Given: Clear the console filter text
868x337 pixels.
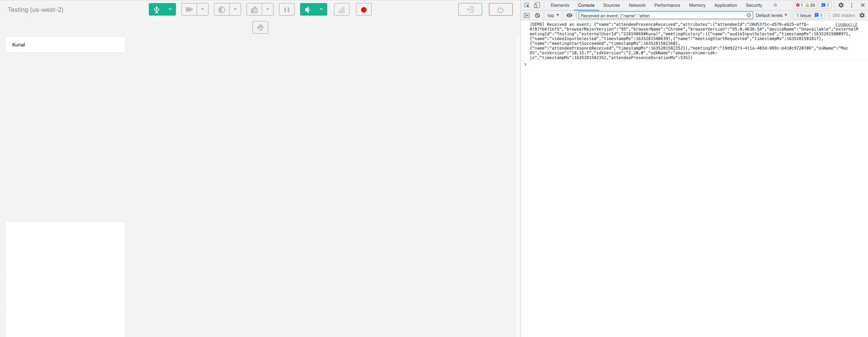Looking at the screenshot, I should click(x=749, y=15).
